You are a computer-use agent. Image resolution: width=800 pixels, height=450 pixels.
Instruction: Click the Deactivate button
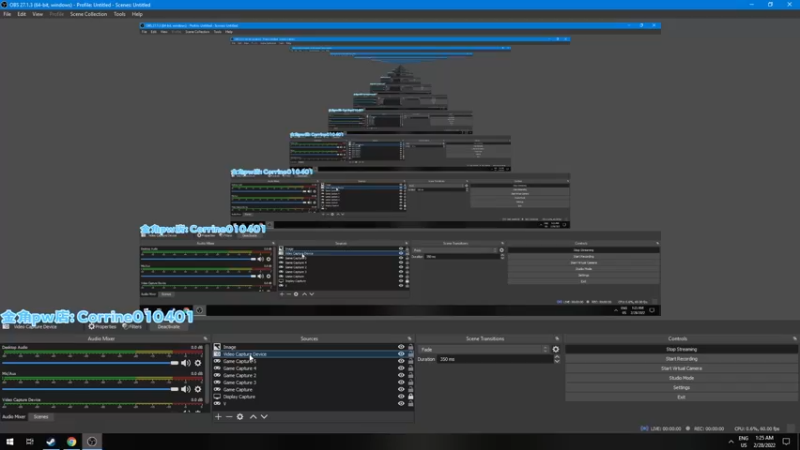pos(168,327)
